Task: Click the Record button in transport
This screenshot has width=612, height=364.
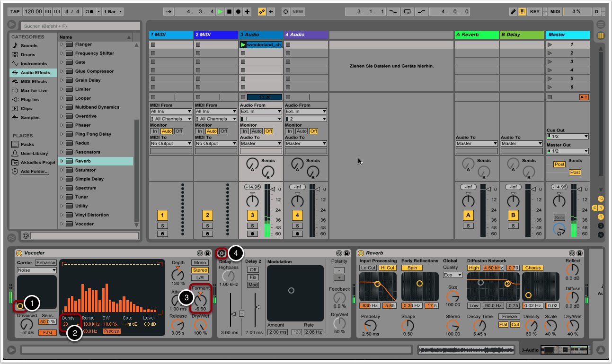Action: (238, 11)
